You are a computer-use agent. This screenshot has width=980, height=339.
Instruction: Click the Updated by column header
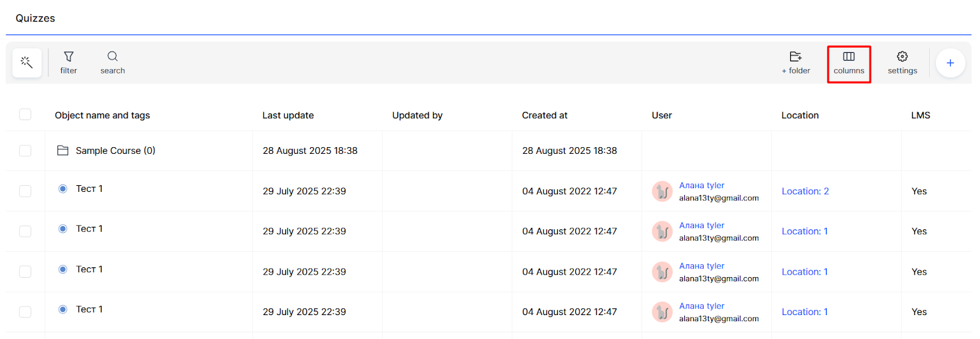pyautogui.click(x=417, y=115)
